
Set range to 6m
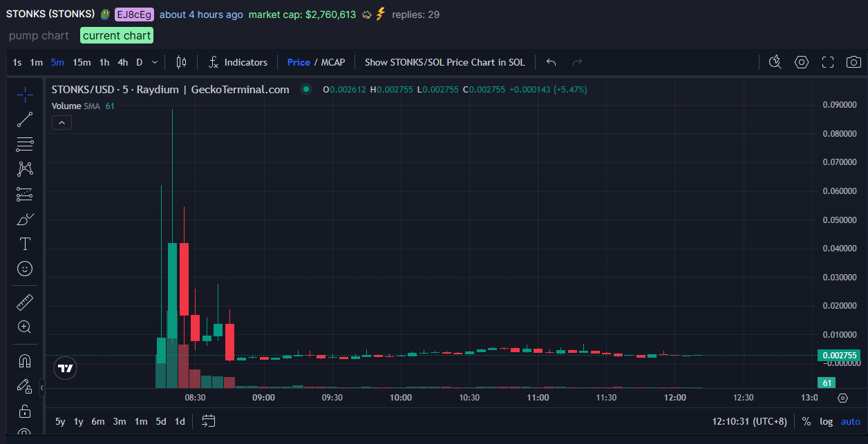[x=98, y=421]
